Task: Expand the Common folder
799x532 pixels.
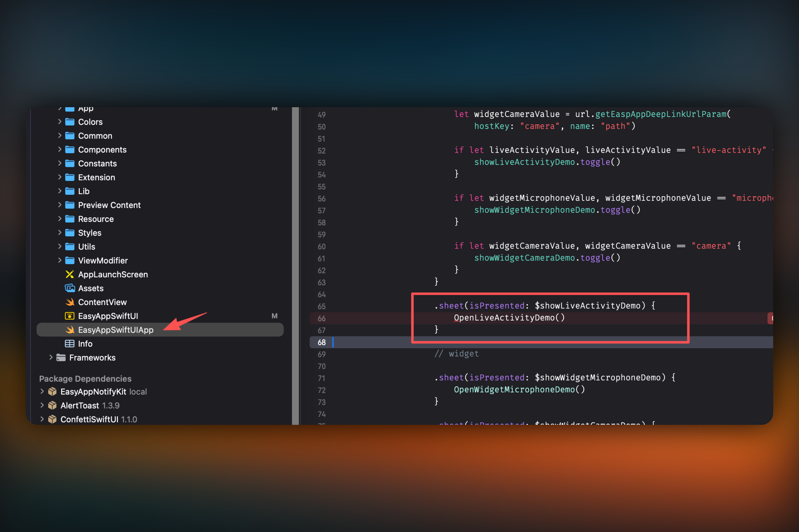Action: click(60, 136)
